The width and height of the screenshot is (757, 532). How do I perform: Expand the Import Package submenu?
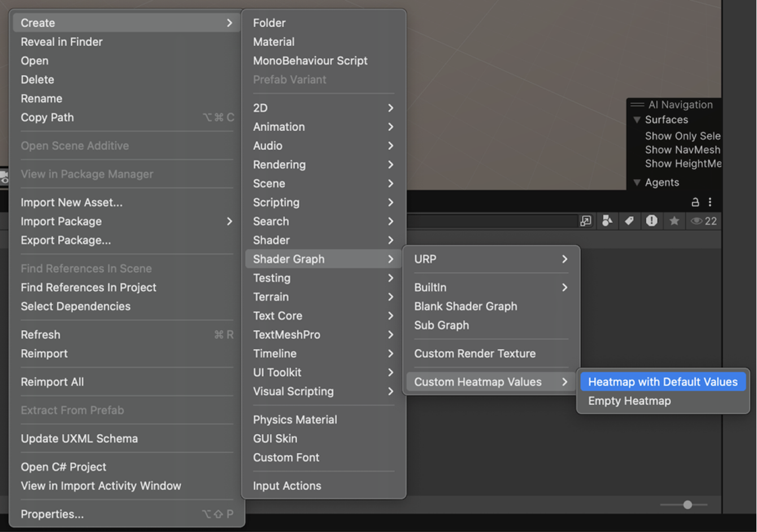pos(127,221)
